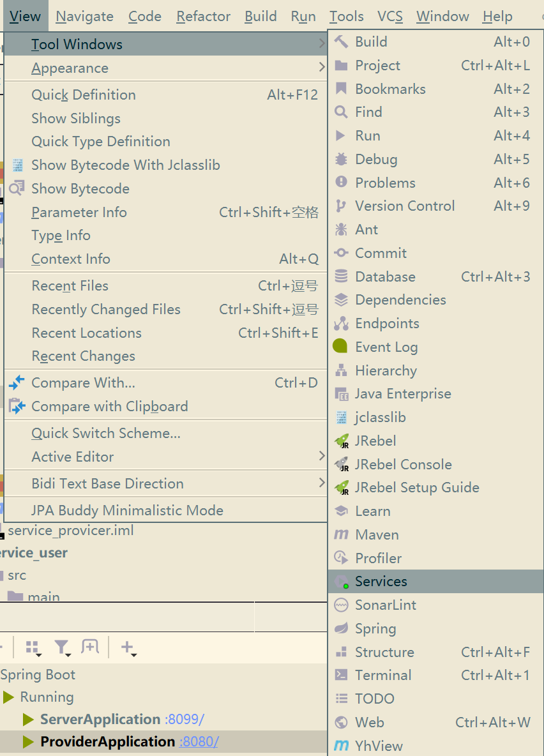Click the Build hammer icon
The width and height of the screenshot is (544, 756).
(x=341, y=42)
